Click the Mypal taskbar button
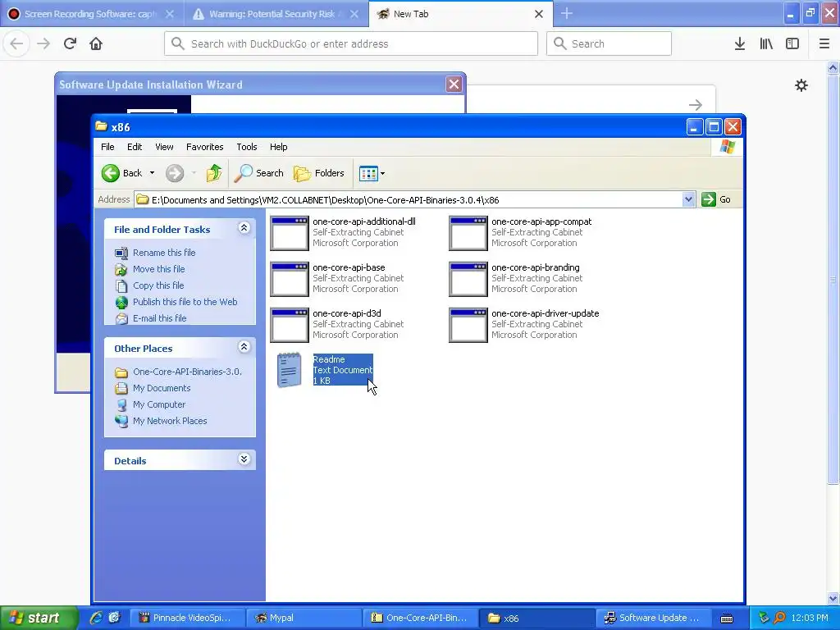840x630 pixels. 303,618
